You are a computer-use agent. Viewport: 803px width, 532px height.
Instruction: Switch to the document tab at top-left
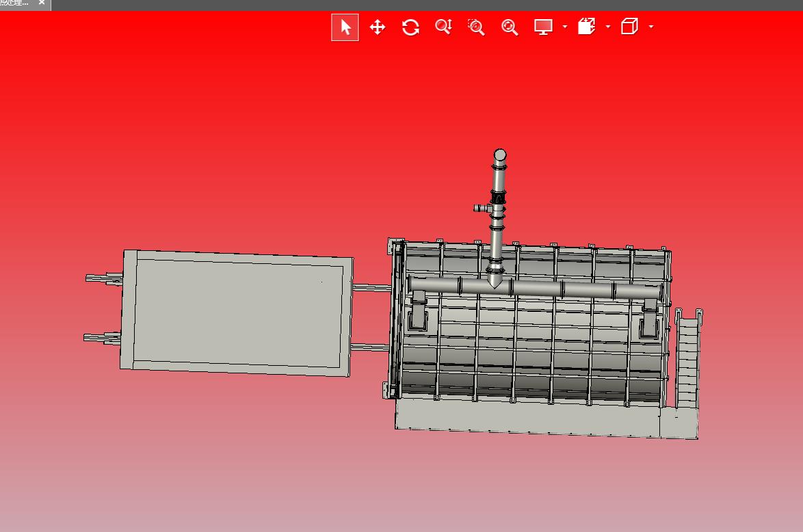coord(15,3)
